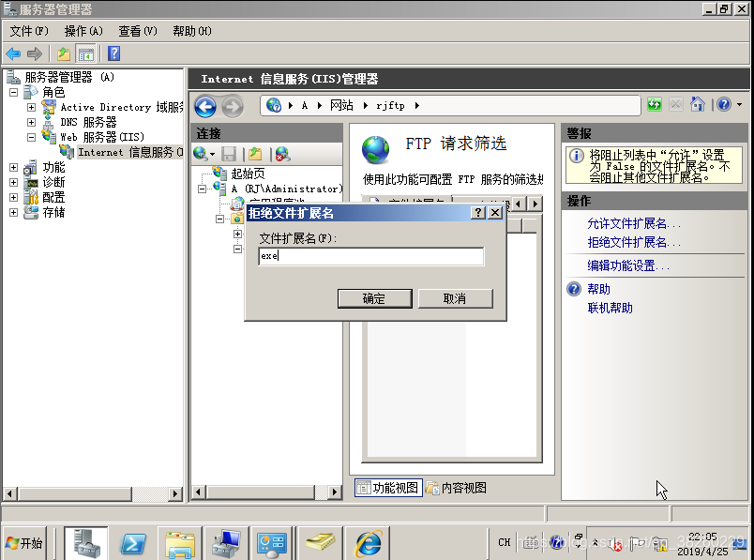The width and height of the screenshot is (754, 560).
Task: Click the 文件扩展名 text field
Action: point(370,256)
